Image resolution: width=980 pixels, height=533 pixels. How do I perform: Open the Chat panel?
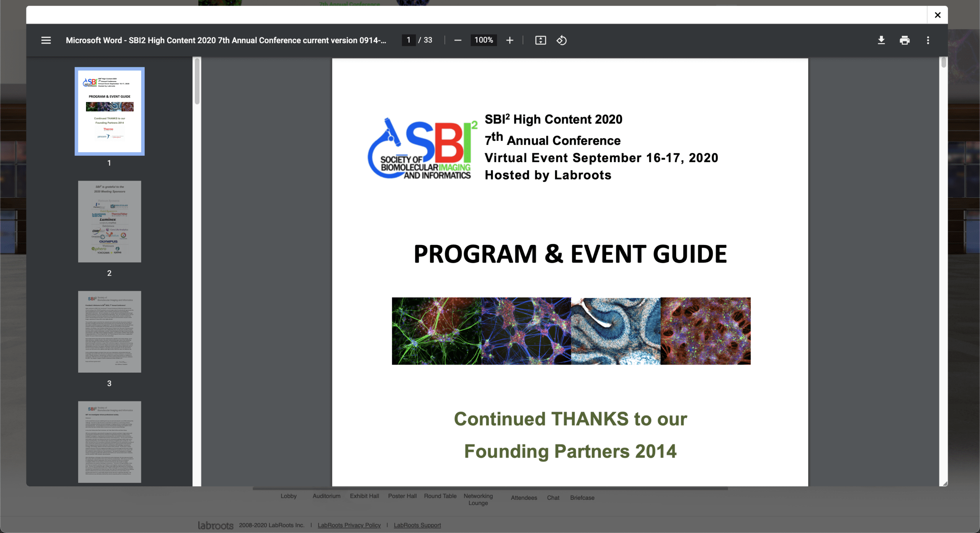pyautogui.click(x=553, y=498)
